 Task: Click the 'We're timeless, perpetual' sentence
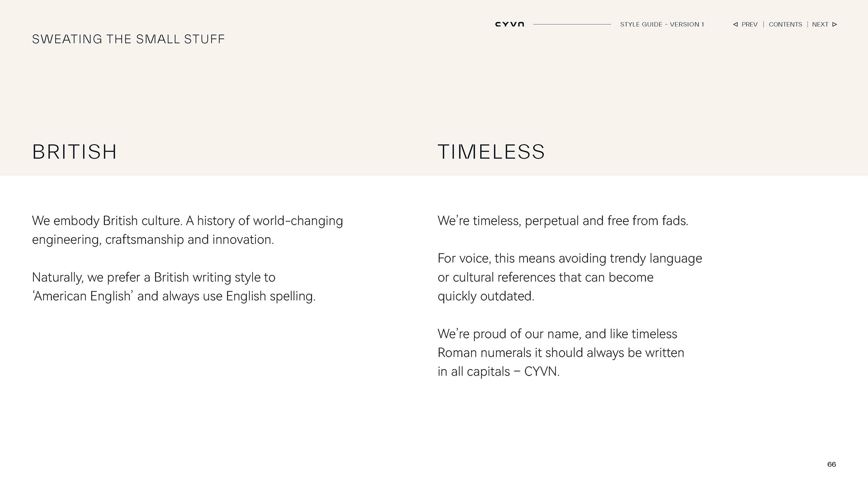563,221
